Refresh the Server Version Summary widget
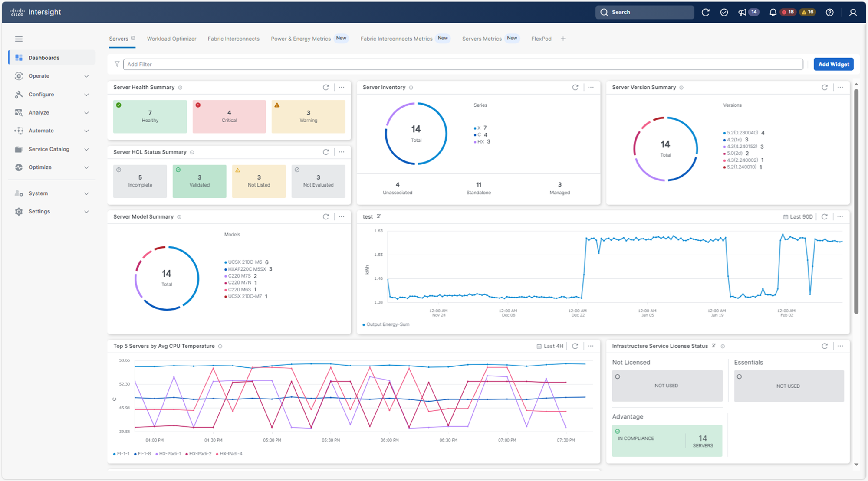This screenshot has width=868, height=481. [825, 87]
